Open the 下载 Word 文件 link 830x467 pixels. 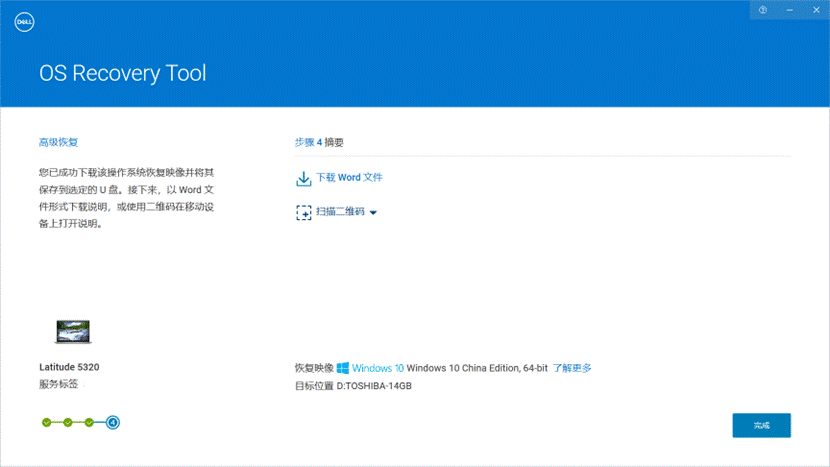click(x=349, y=177)
